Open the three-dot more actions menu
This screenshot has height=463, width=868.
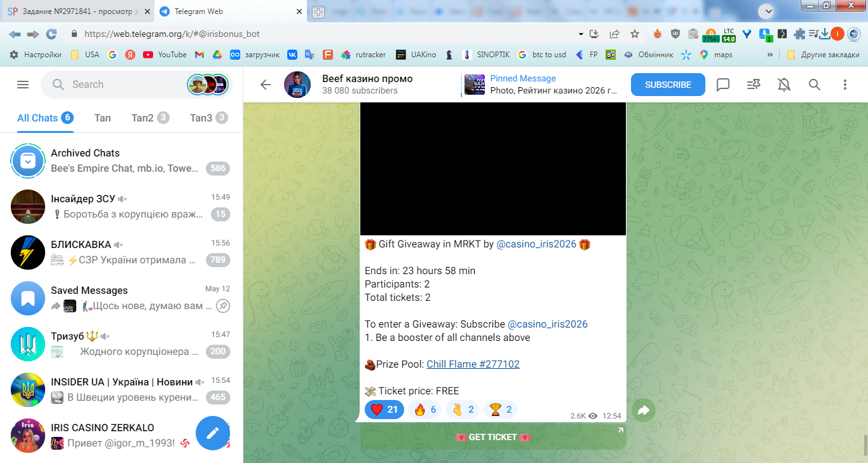845,85
